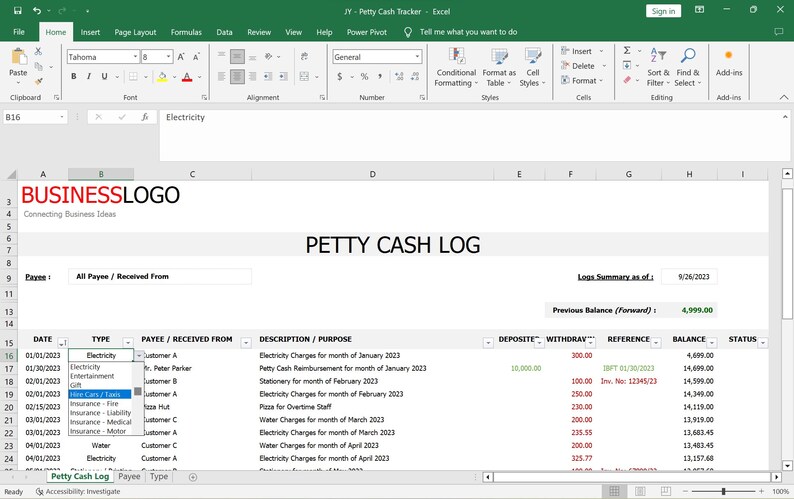Switch to the Type sheet tab
794x499 pixels.
(158, 476)
